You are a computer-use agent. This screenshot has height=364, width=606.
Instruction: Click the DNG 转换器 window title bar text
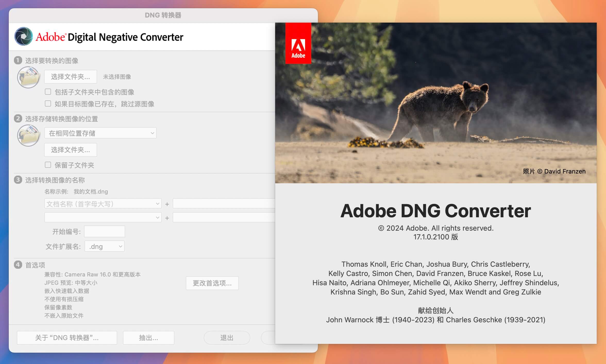pos(163,15)
